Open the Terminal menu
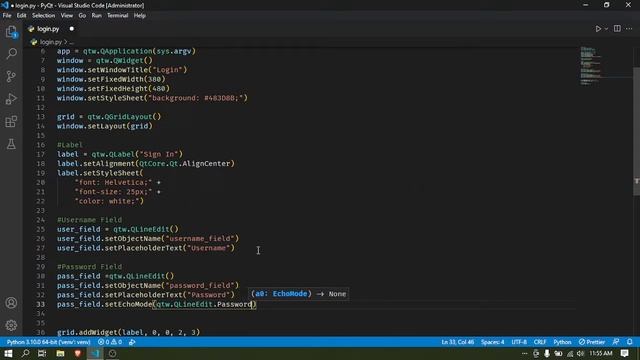 (x=118, y=16)
